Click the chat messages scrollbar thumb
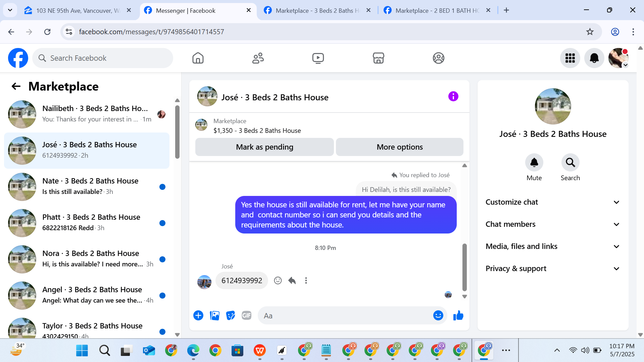 point(464,267)
